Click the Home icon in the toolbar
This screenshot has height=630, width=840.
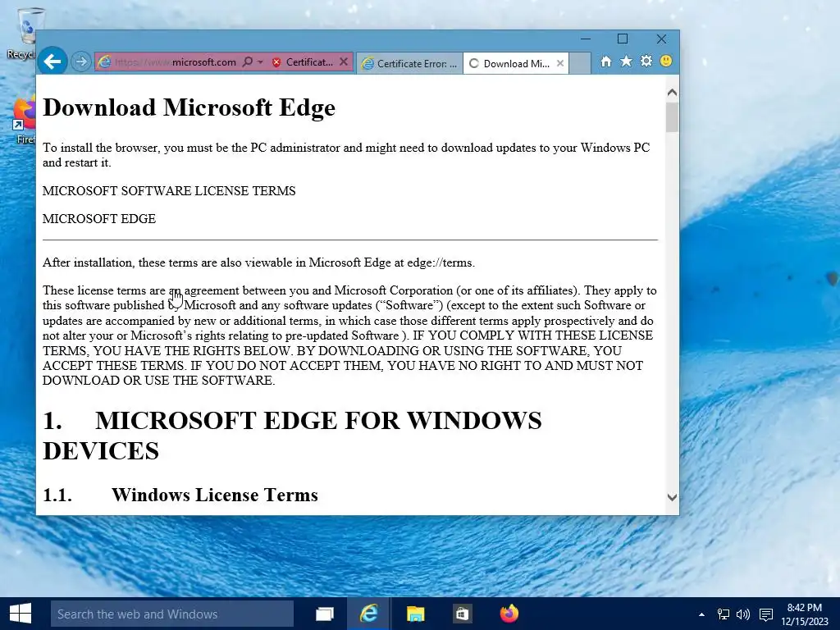(x=606, y=62)
